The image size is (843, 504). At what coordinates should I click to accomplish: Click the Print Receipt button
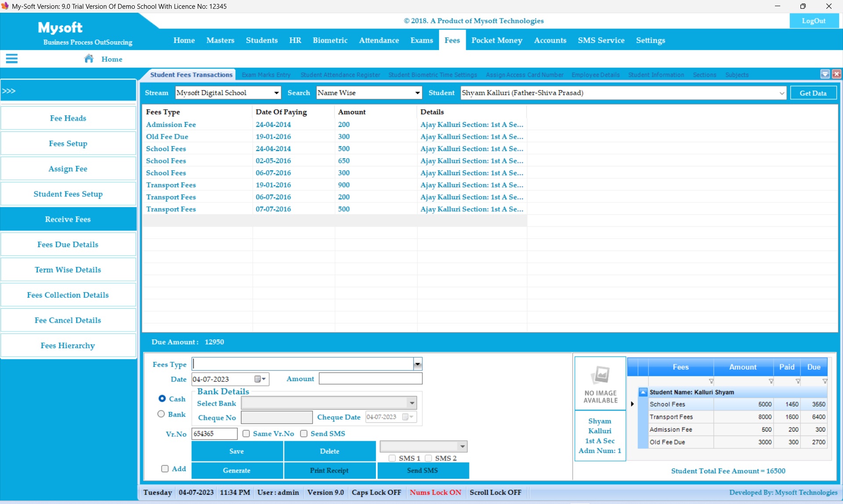(x=329, y=470)
